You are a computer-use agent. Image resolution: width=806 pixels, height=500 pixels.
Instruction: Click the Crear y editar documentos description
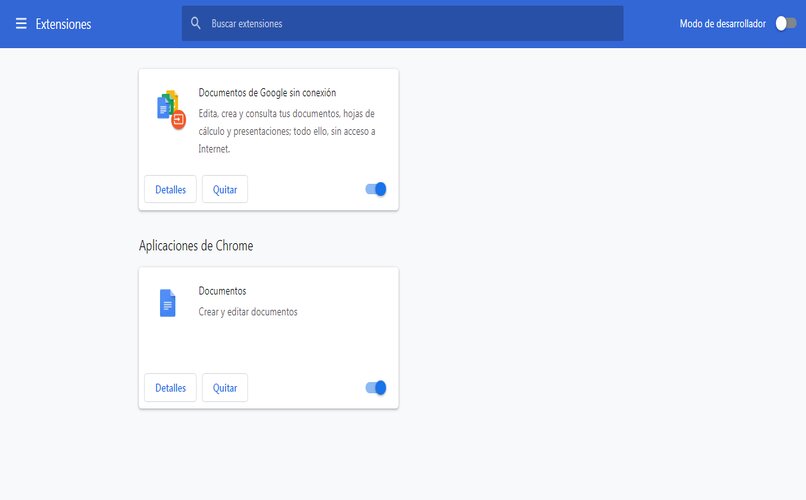tap(248, 311)
